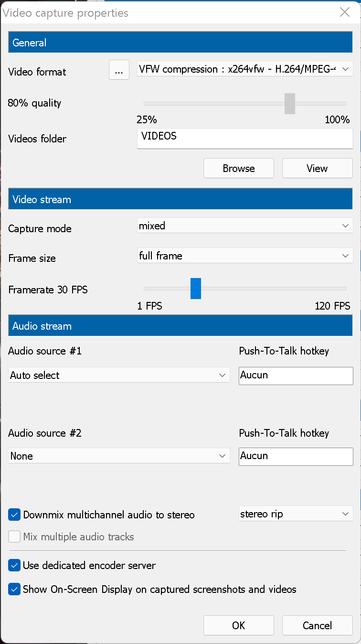Viewport: 361px width, 644px height.
Task: Uncheck Show On-Screen Display on captures
Action: tap(15, 590)
